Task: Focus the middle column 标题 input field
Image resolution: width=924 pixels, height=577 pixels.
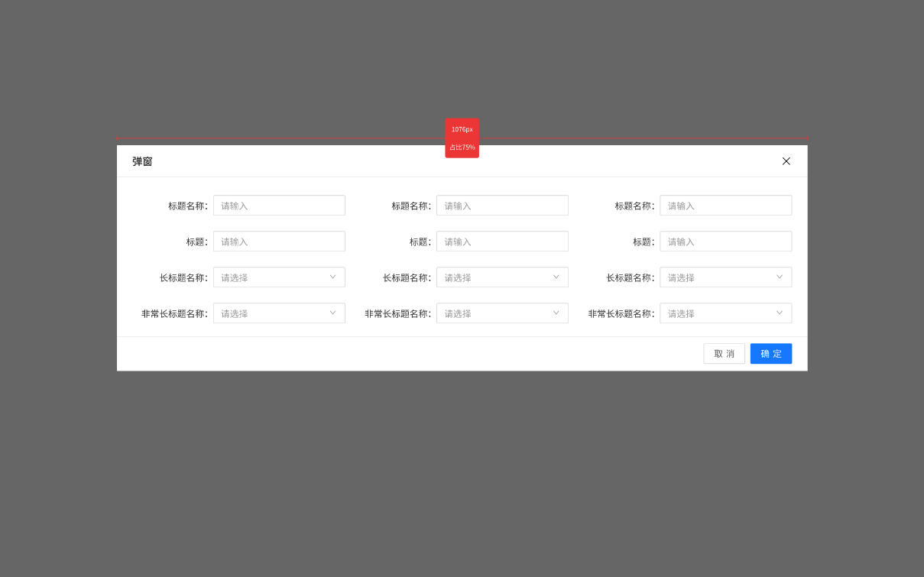Action: click(x=502, y=241)
